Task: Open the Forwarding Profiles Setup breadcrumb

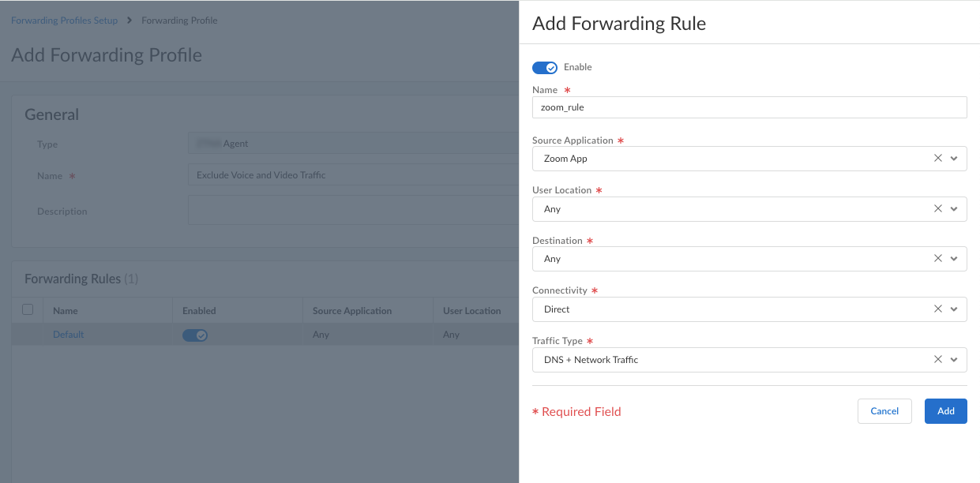Action: 64,21
